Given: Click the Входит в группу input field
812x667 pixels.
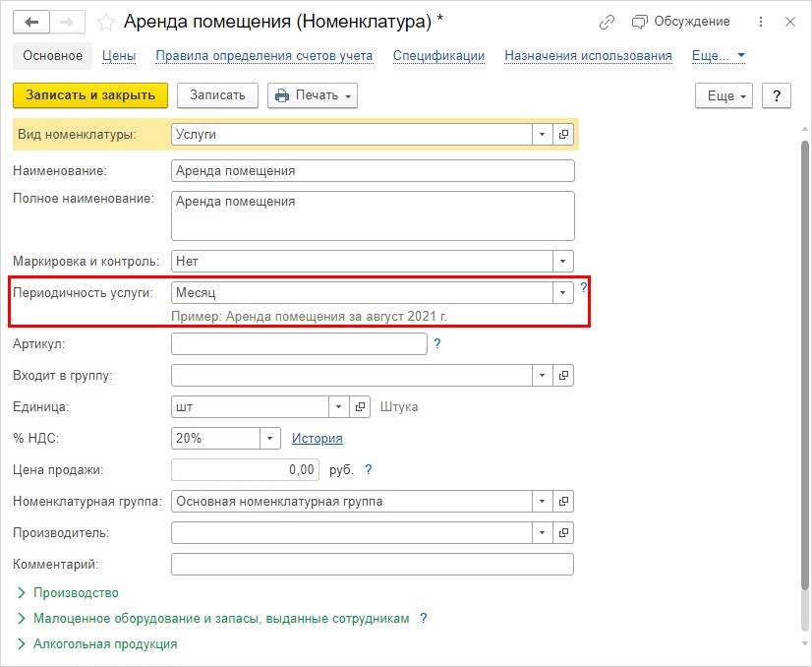Looking at the screenshot, I should point(352,375).
